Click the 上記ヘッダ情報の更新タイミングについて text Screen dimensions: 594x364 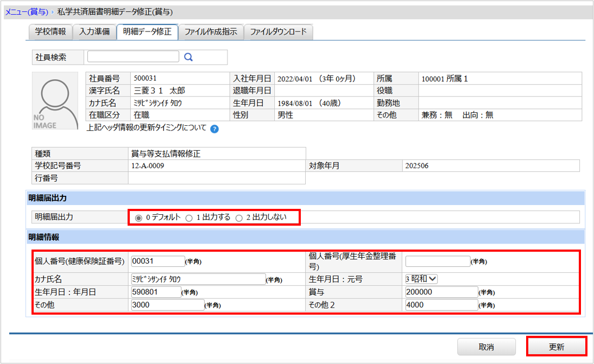[147, 128]
